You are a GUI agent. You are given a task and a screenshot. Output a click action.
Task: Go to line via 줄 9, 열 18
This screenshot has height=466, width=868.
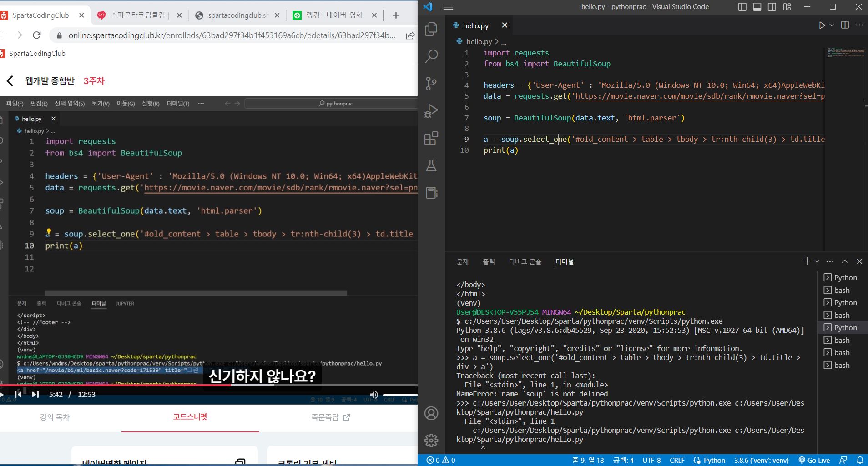pos(588,460)
